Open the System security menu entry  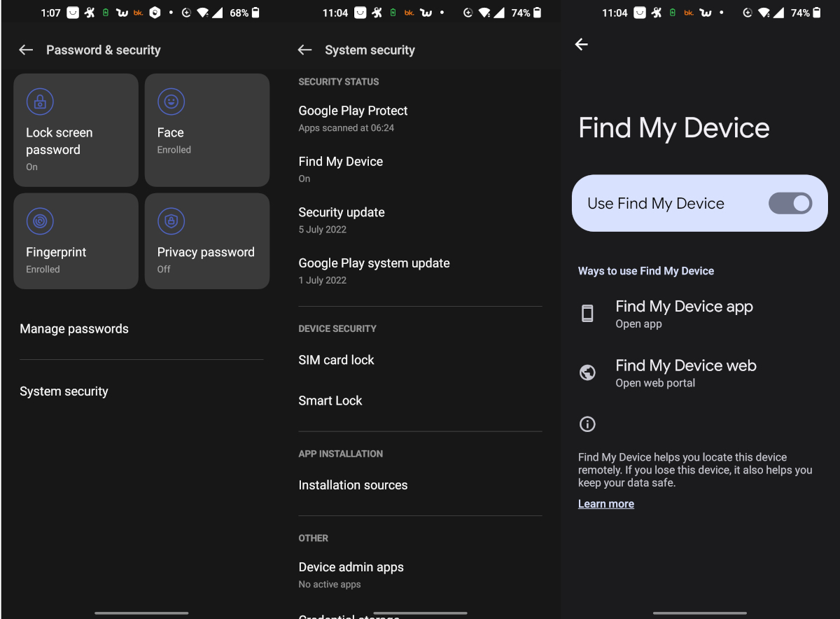(x=64, y=391)
